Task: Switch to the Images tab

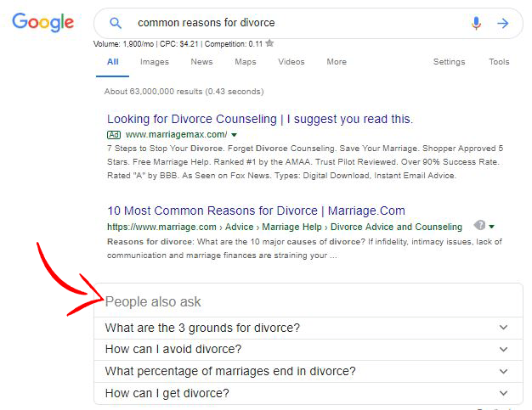Action: point(155,62)
